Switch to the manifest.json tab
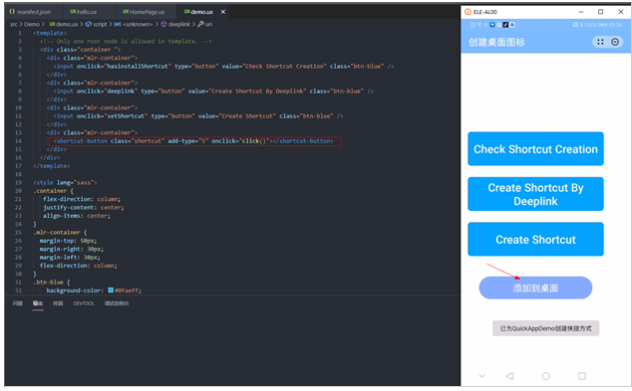 (30, 12)
